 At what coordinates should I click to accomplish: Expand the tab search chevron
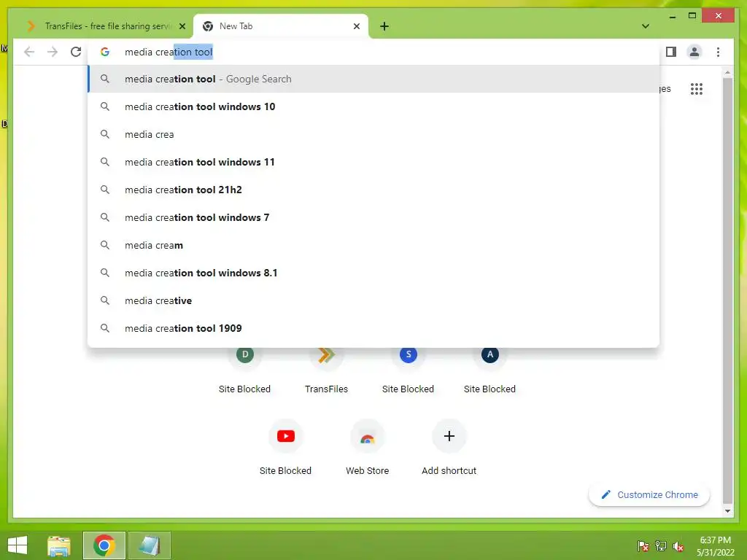click(645, 26)
